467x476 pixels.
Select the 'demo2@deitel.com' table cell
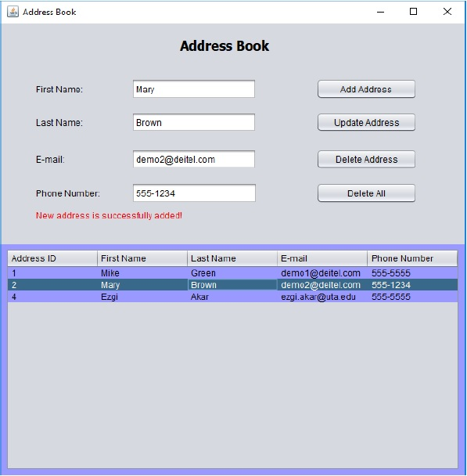click(322, 285)
